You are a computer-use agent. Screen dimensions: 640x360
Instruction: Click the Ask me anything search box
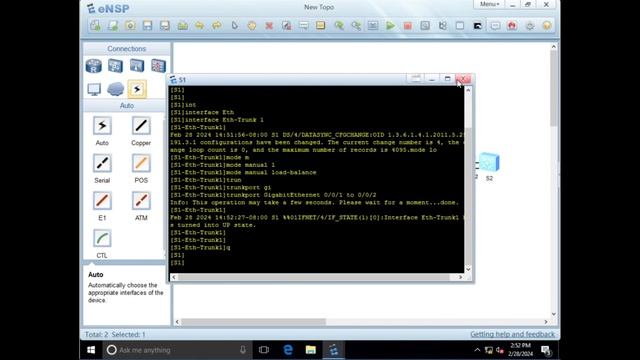(178, 350)
